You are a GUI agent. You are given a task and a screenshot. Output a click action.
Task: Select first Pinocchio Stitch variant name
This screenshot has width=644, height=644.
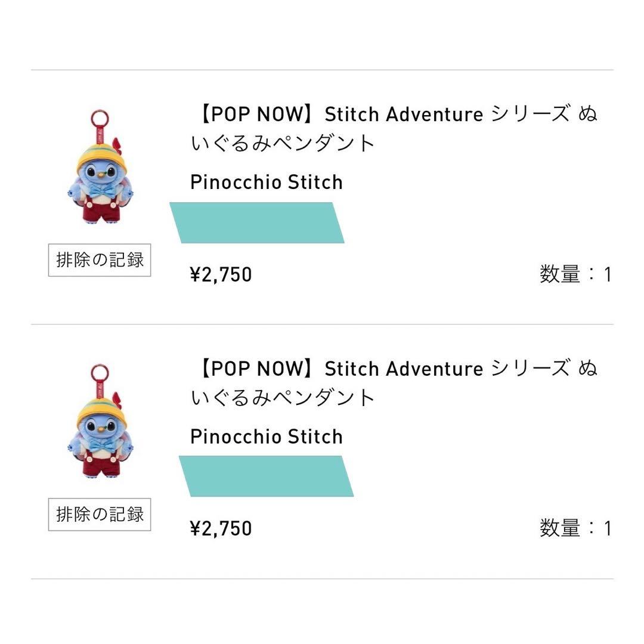click(x=266, y=182)
